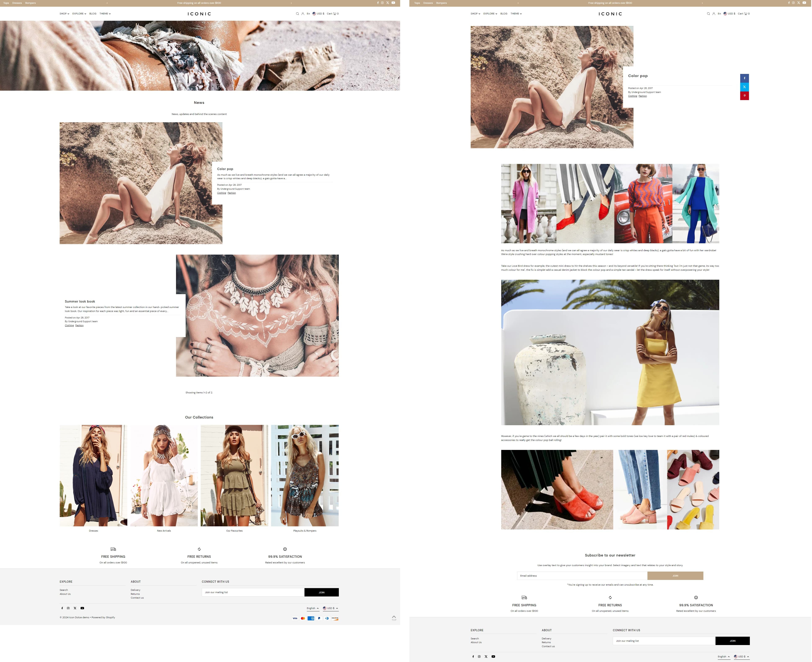Select Rompers link in right page top bar
812x662 pixels.
tap(441, 3)
